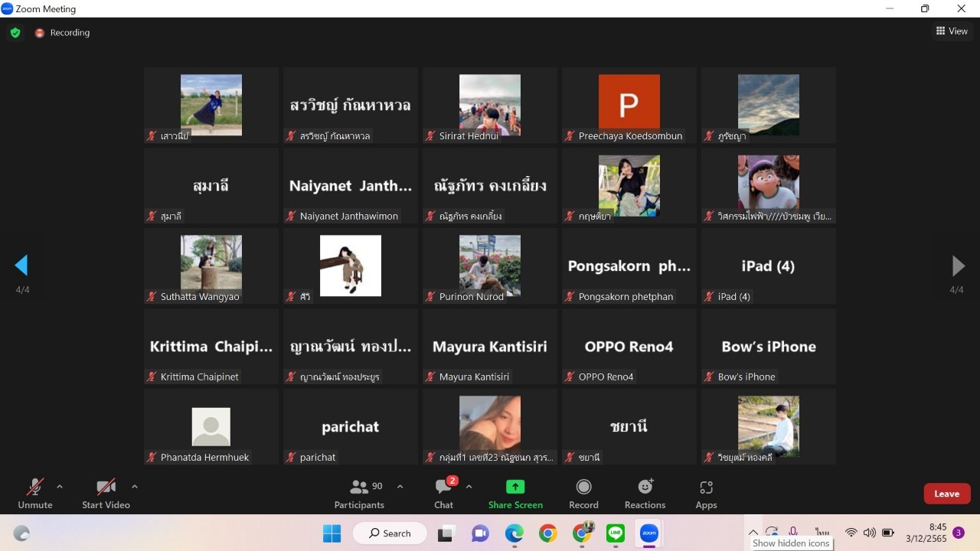Click the Windows taskbar Search box
The width and height of the screenshot is (980, 551).
point(390,533)
